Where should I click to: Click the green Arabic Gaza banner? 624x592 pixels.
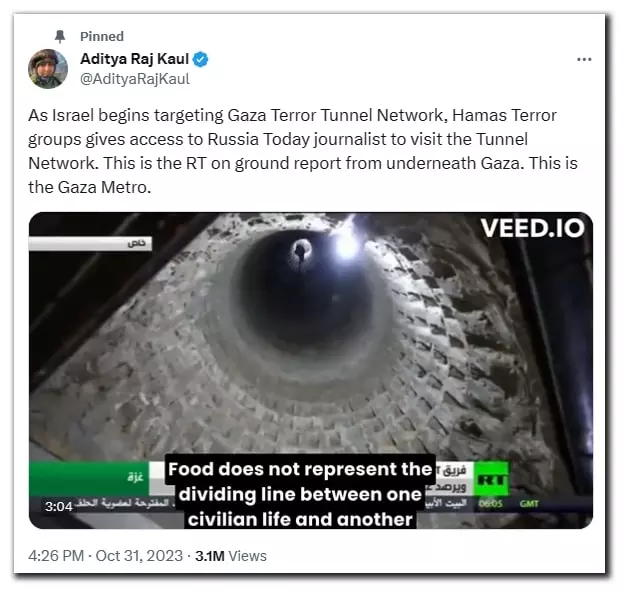coord(89,477)
